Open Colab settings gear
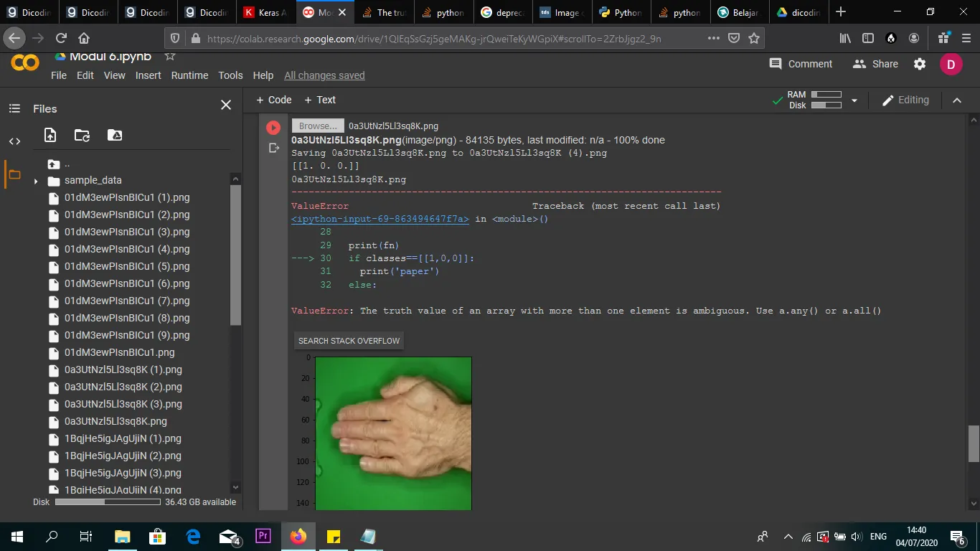 pos(920,64)
